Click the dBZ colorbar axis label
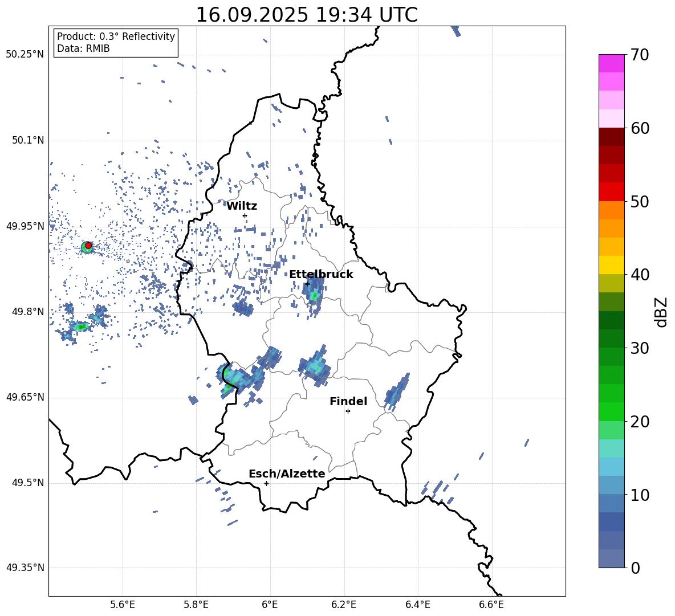The width and height of the screenshot is (675, 616). click(661, 312)
